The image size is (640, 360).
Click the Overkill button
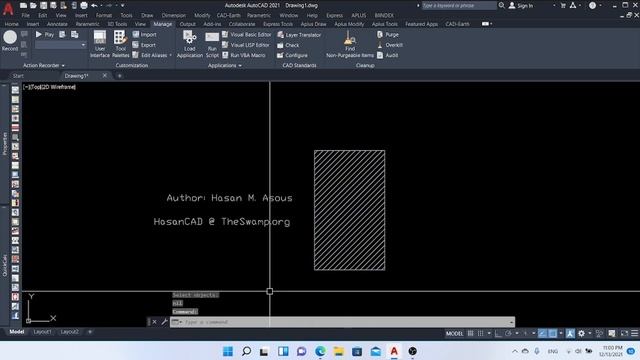(x=390, y=45)
